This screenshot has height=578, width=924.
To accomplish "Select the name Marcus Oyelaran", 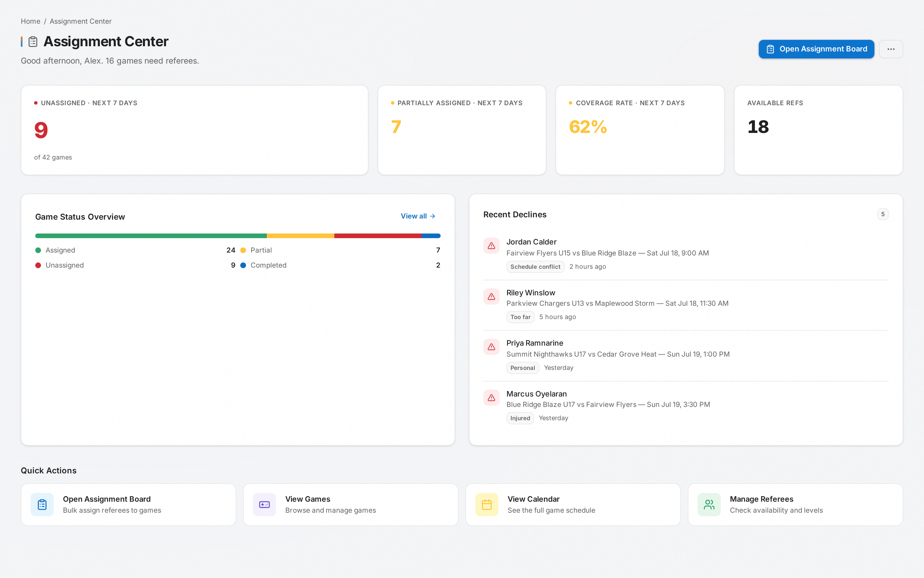I will [536, 394].
